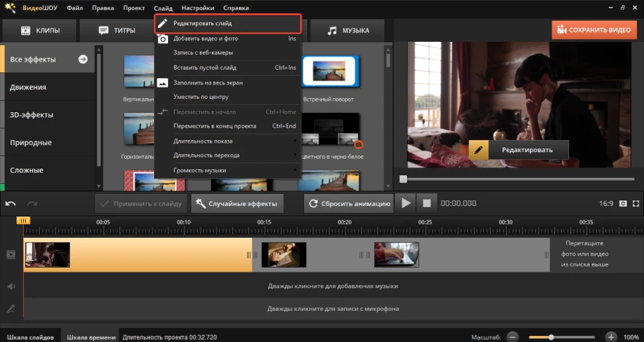
Task: Open the ТИТРЫ tab
Action: pos(117,31)
